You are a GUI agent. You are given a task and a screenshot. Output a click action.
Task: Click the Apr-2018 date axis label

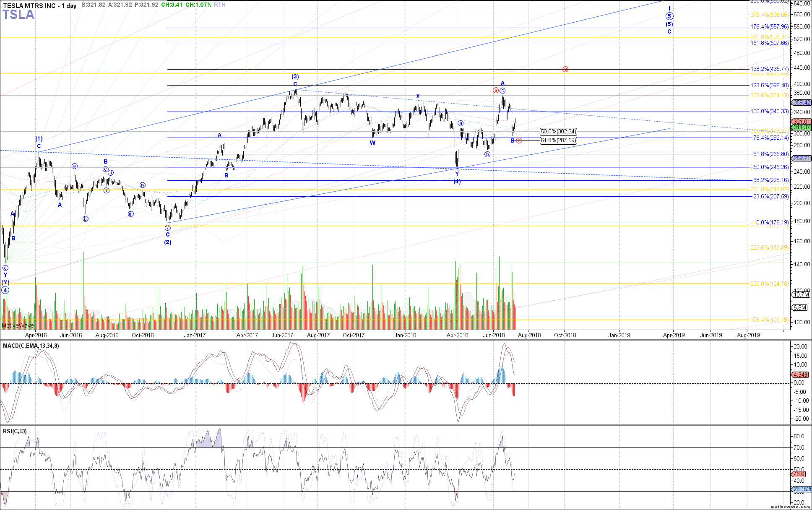tap(458, 335)
